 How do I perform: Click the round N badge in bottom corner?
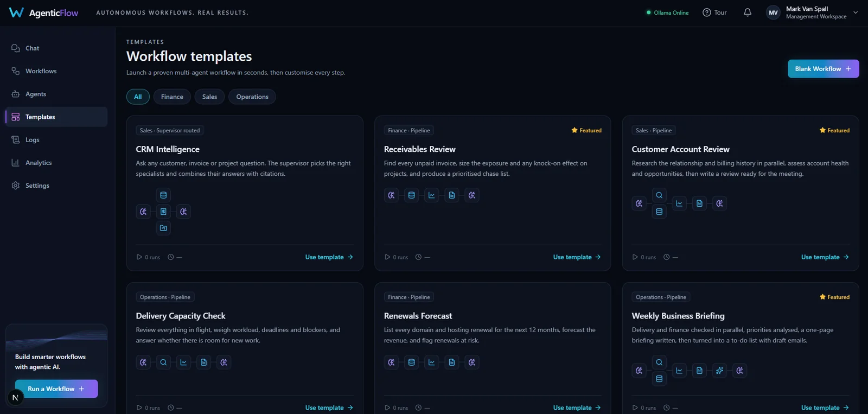15,398
